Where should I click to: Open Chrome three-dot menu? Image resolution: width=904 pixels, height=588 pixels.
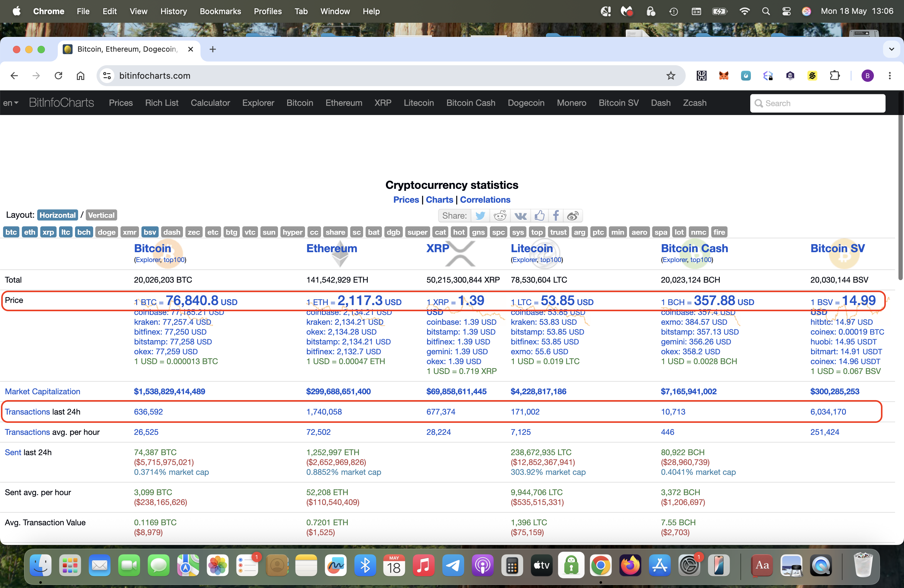point(890,76)
